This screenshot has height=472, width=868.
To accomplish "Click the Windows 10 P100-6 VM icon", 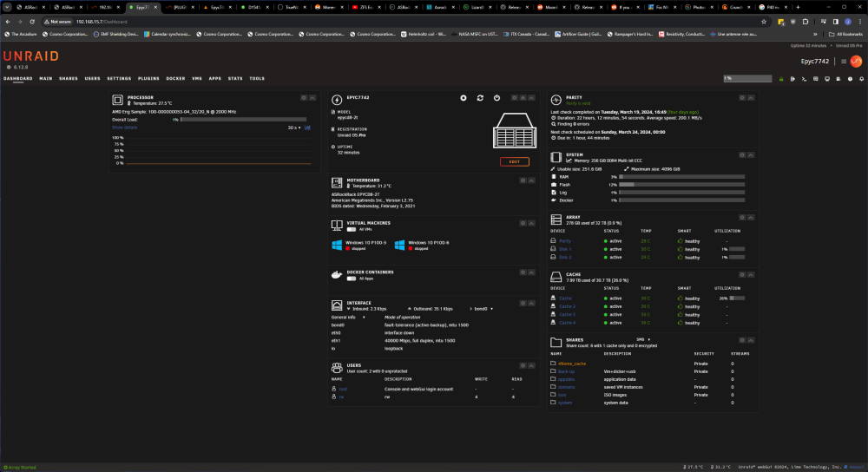I will (x=399, y=245).
